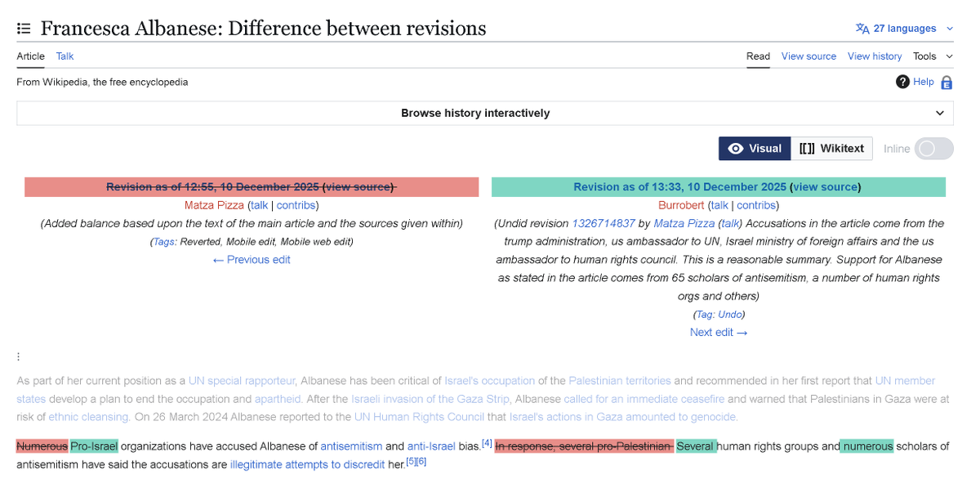Viewport: 980px width, 479px height.
Task: Click the languages translate icon
Action: point(862,29)
